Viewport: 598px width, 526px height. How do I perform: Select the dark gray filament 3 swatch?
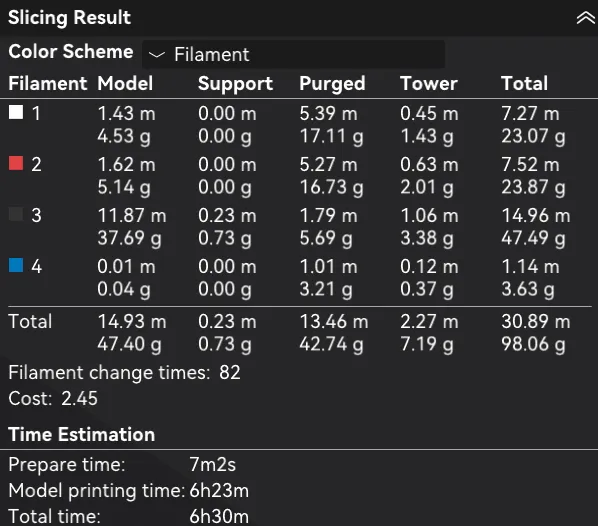(x=16, y=214)
